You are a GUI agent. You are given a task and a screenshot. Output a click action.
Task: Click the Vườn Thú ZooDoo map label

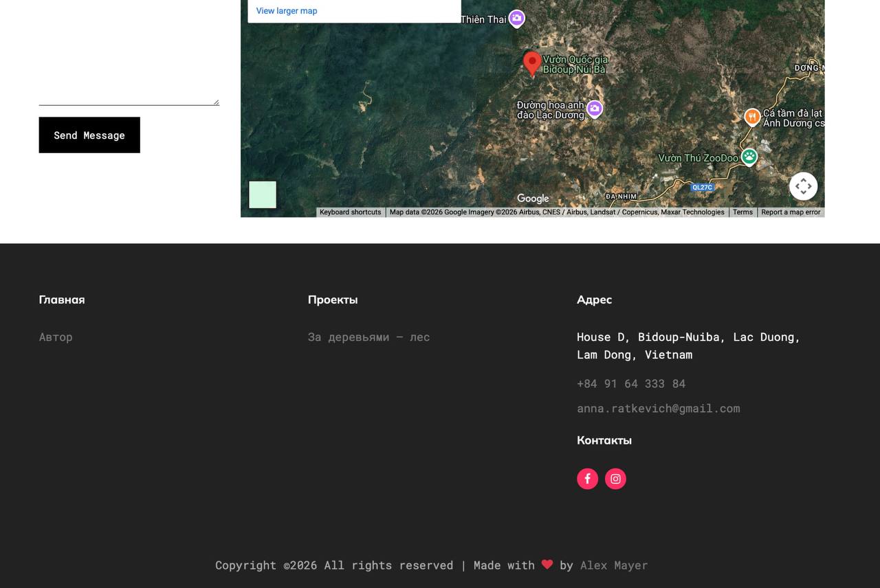(698, 158)
